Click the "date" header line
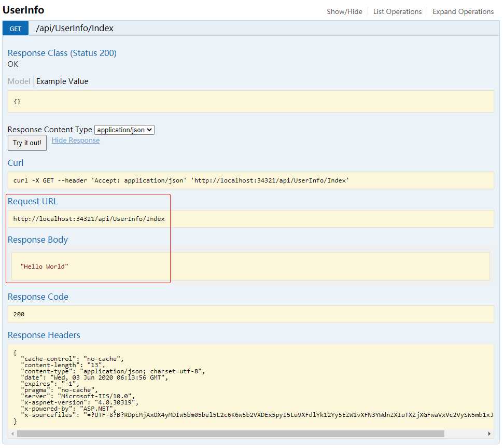The image size is (504, 448). tap(94, 377)
